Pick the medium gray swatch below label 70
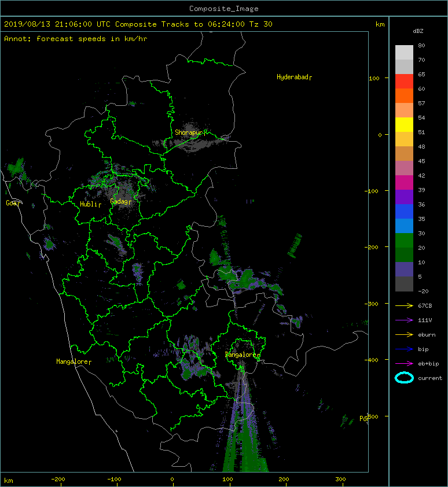Screen dimensions: 448x487 coord(404,67)
